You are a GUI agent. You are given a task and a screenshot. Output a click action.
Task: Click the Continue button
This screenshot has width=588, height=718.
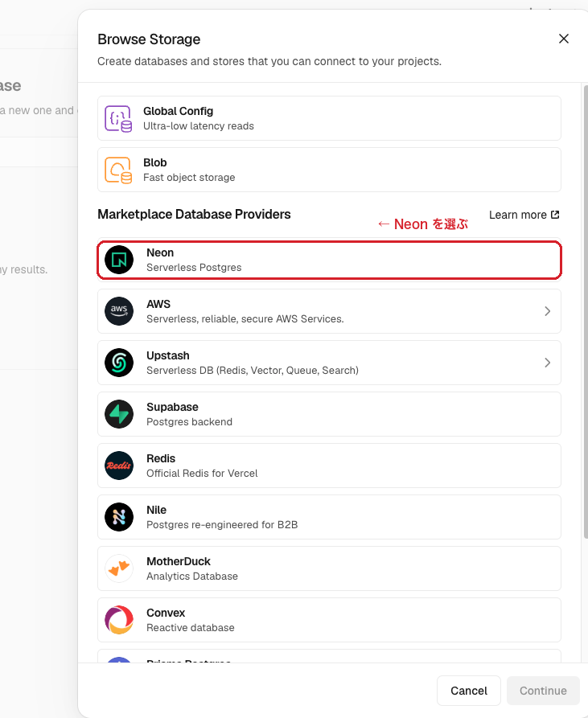coord(543,691)
